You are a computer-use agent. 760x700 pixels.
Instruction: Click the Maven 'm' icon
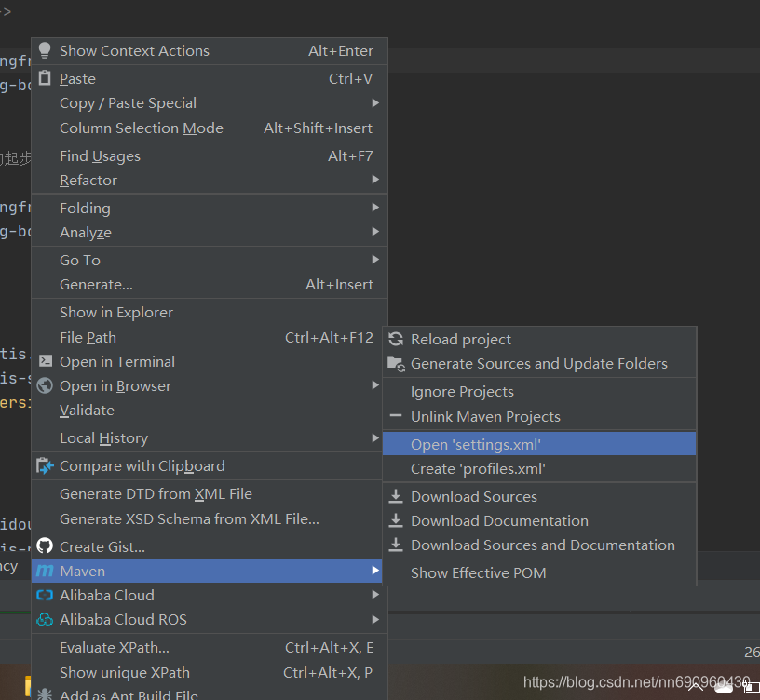pyautogui.click(x=45, y=571)
